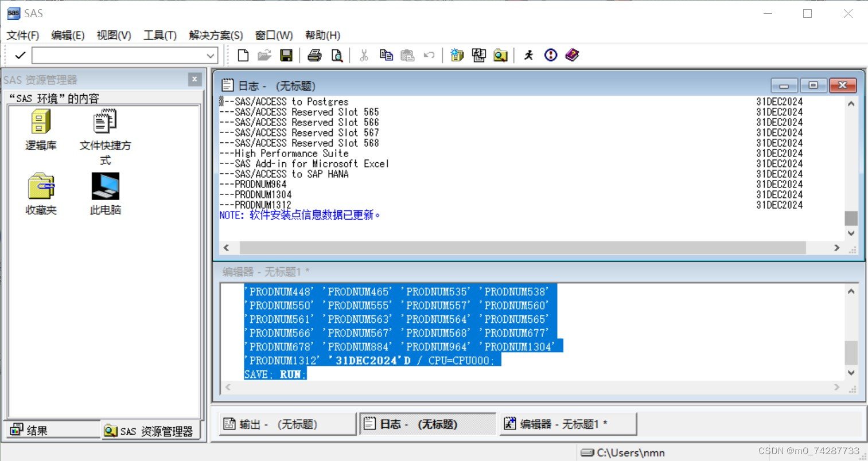The height and width of the screenshot is (461, 868).
Task: Open SAS help with the book icon
Action: point(571,55)
